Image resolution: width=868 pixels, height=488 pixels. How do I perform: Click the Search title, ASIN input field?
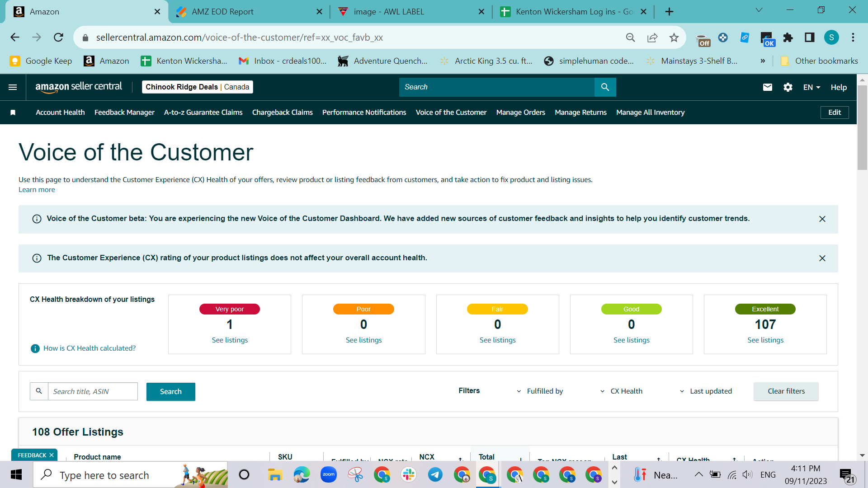tap(93, 391)
